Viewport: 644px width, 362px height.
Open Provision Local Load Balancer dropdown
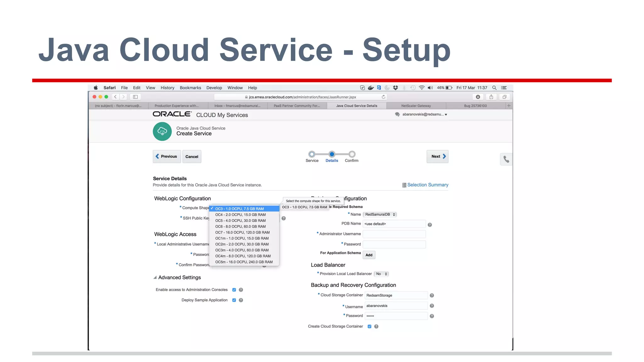(x=381, y=274)
